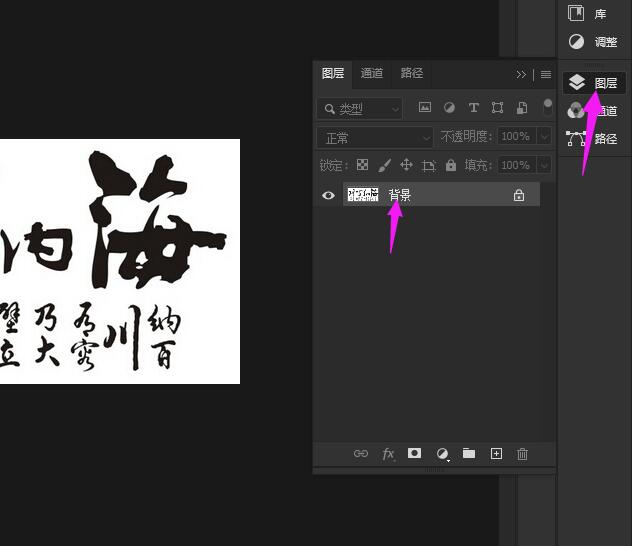Click the 不透明度 100% value field
The image size is (632, 546).
pyautogui.click(x=516, y=136)
